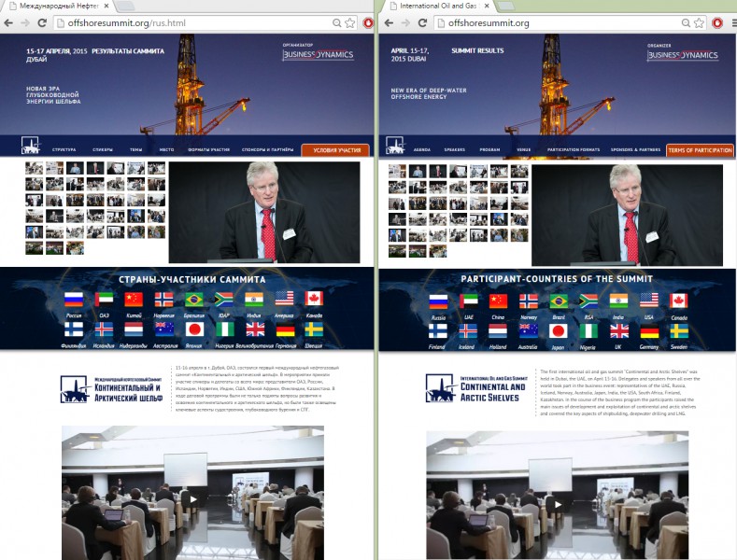737x560 pixels.
Task: Click oil rig logo in English navigation bar
Action: pyautogui.click(x=395, y=146)
